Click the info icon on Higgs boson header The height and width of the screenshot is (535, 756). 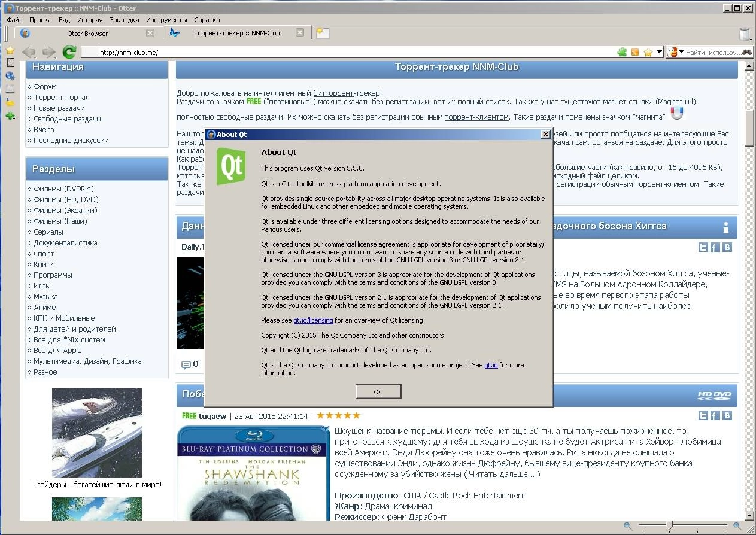[726, 227]
